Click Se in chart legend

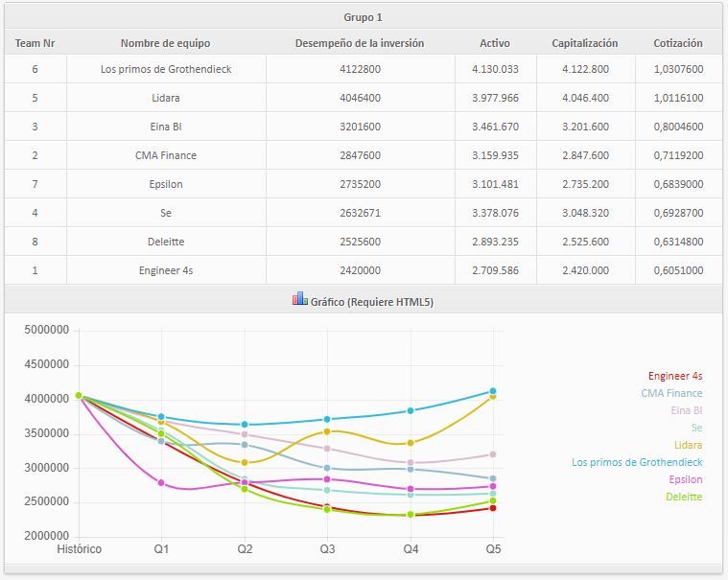[696, 428]
